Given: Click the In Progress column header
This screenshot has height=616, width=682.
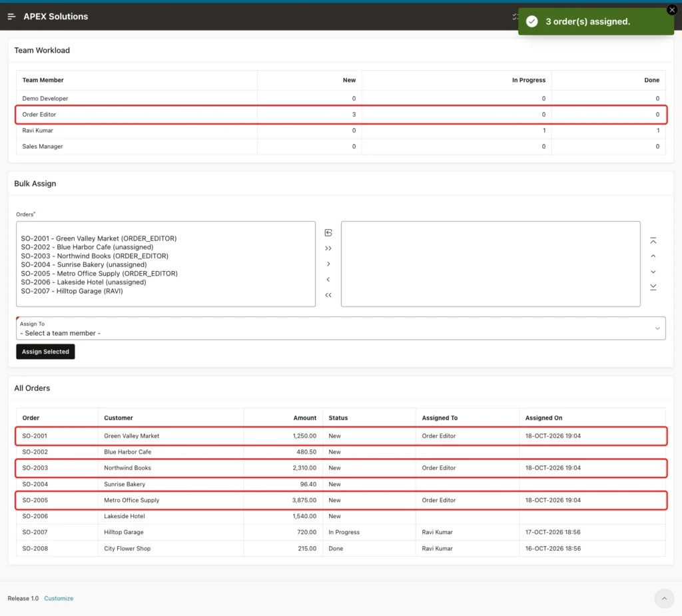Looking at the screenshot, I should pyautogui.click(x=528, y=80).
